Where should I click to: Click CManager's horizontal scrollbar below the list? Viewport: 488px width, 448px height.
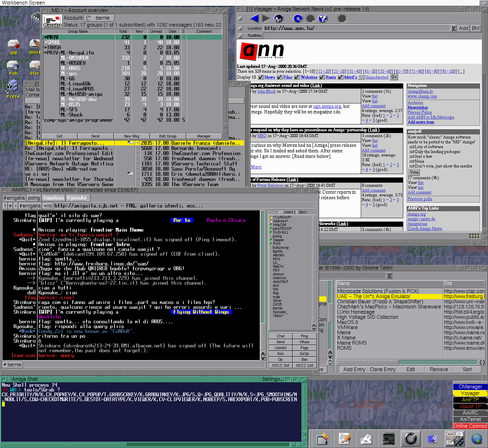pyautogui.click(x=407, y=362)
